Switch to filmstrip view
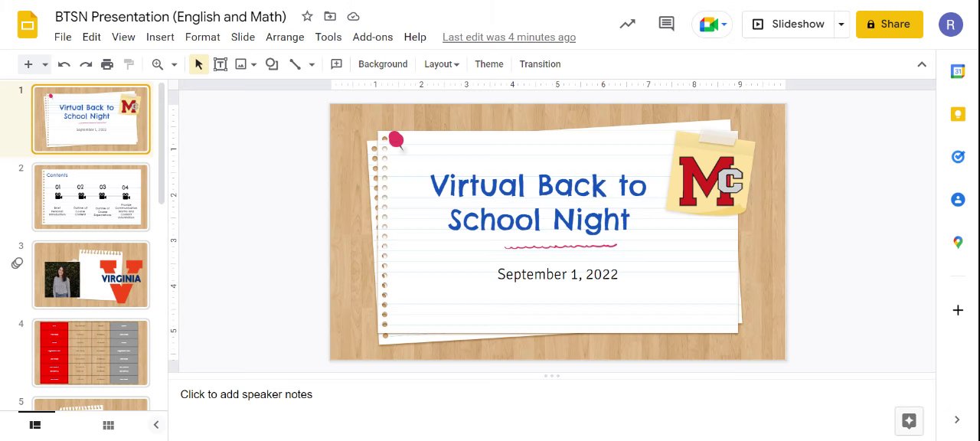The height and width of the screenshot is (441, 980). coord(35,425)
